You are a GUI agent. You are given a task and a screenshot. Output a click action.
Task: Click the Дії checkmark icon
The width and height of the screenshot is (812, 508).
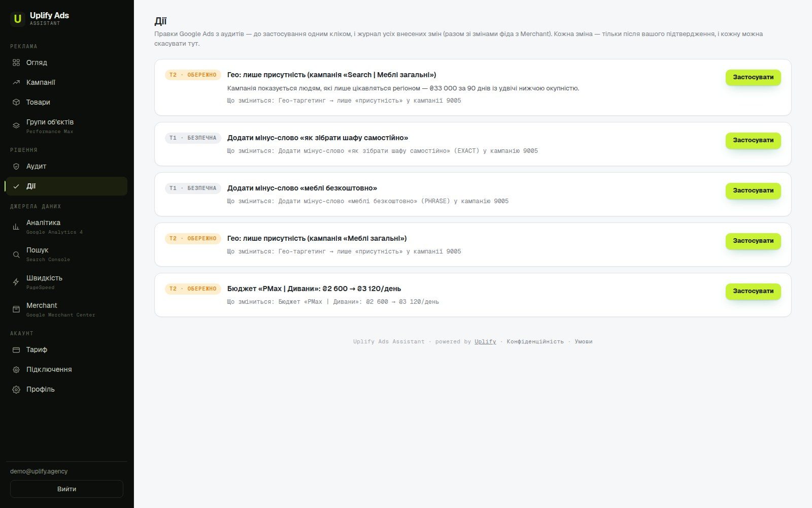pyautogui.click(x=16, y=186)
